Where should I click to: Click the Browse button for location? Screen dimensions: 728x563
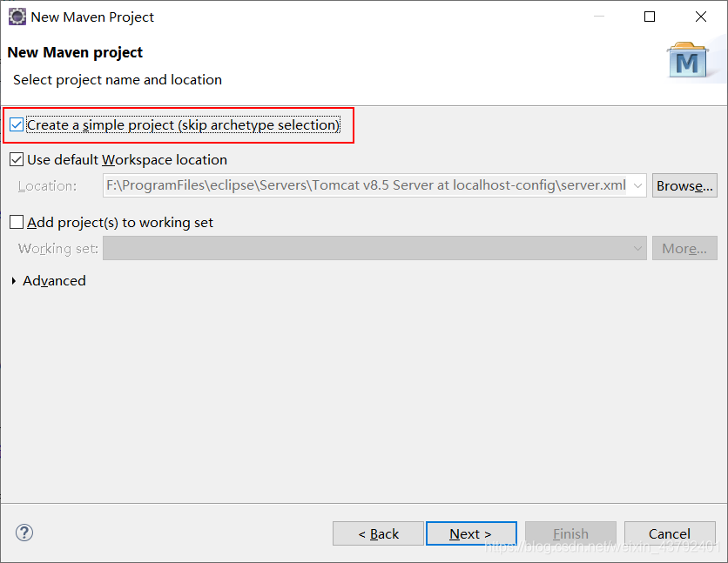pyautogui.click(x=684, y=184)
